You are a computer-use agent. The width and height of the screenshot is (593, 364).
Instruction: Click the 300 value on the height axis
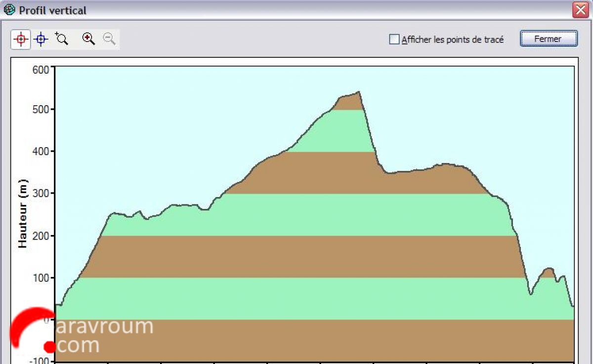(41, 194)
